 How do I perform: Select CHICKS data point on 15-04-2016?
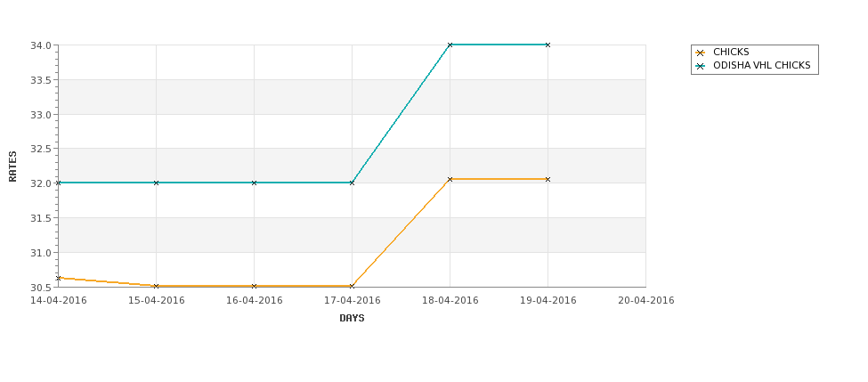[156, 286]
